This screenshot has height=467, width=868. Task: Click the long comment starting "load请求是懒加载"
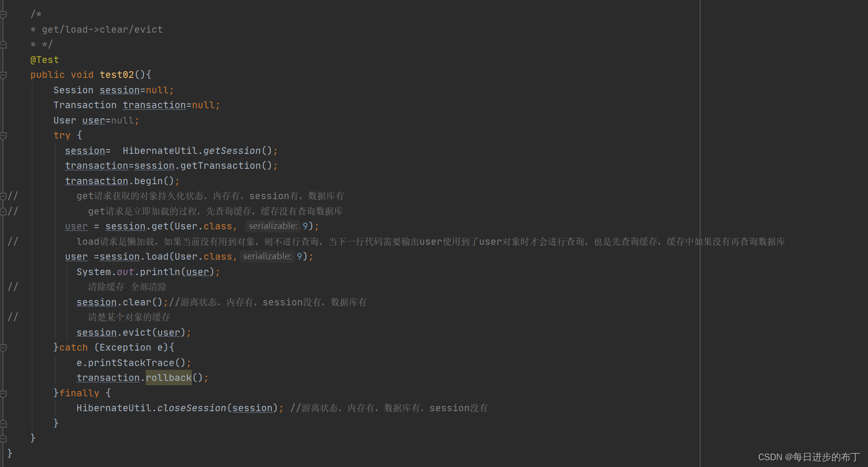coord(431,241)
